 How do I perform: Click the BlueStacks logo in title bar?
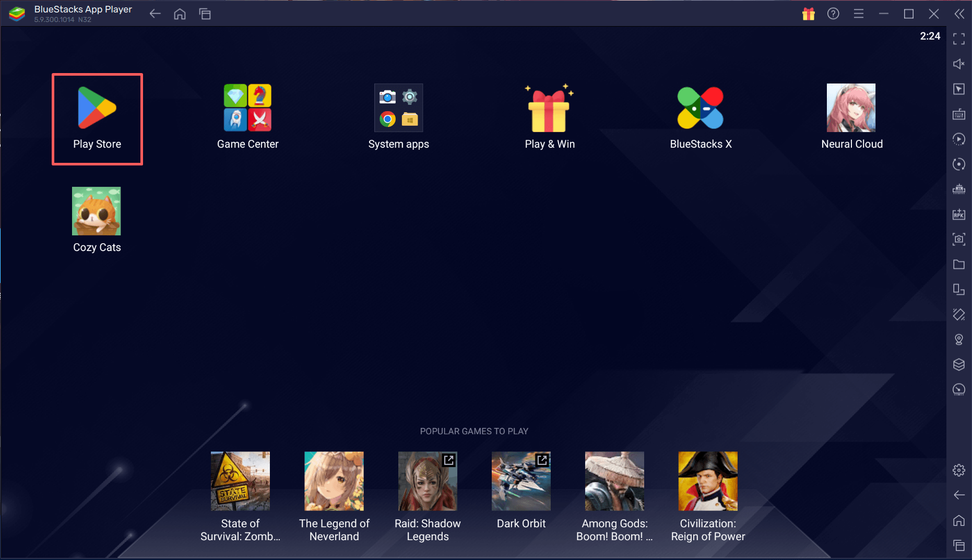tap(17, 14)
